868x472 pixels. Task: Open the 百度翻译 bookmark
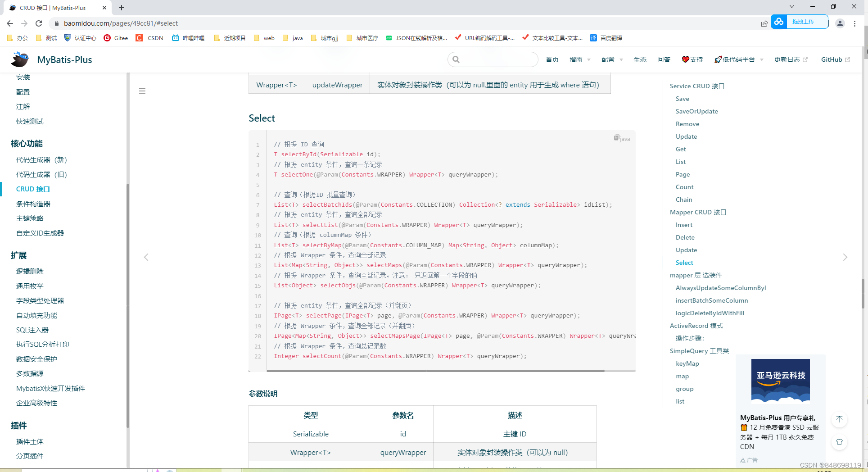pos(606,38)
